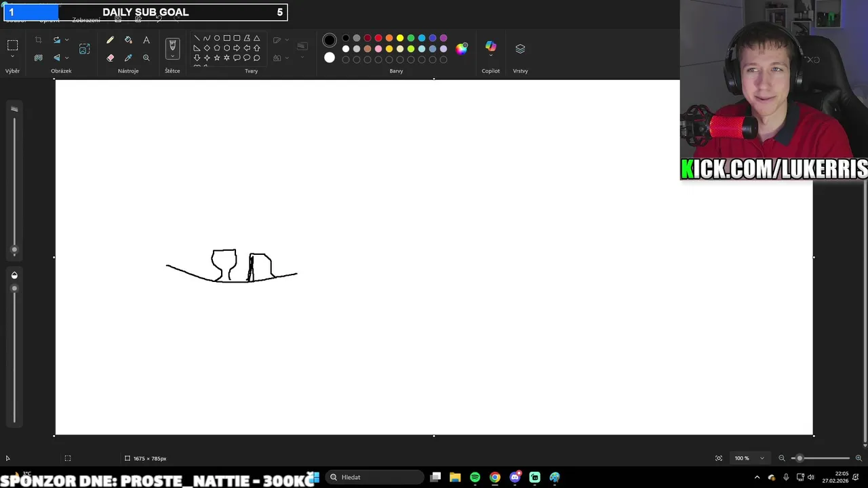Expand the shape outline options dropdown
The width and height of the screenshot is (868, 488).
point(287,40)
